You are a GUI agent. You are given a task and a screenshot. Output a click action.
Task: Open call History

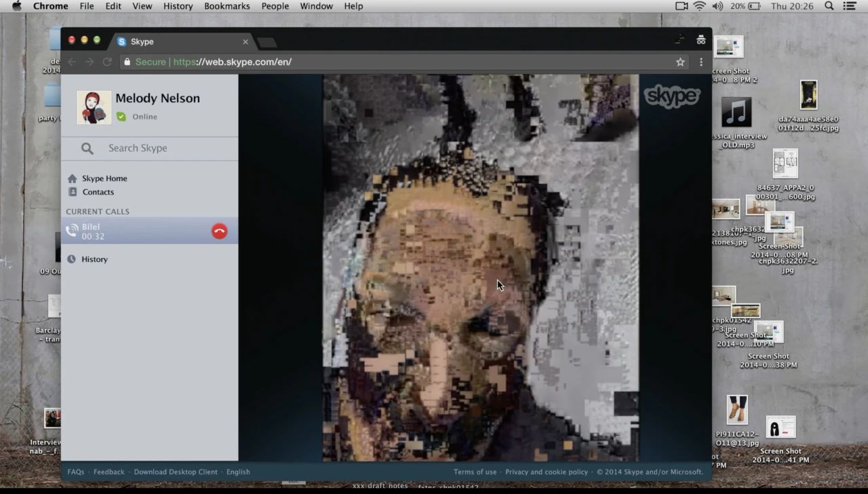pyautogui.click(x=94, y=259)
